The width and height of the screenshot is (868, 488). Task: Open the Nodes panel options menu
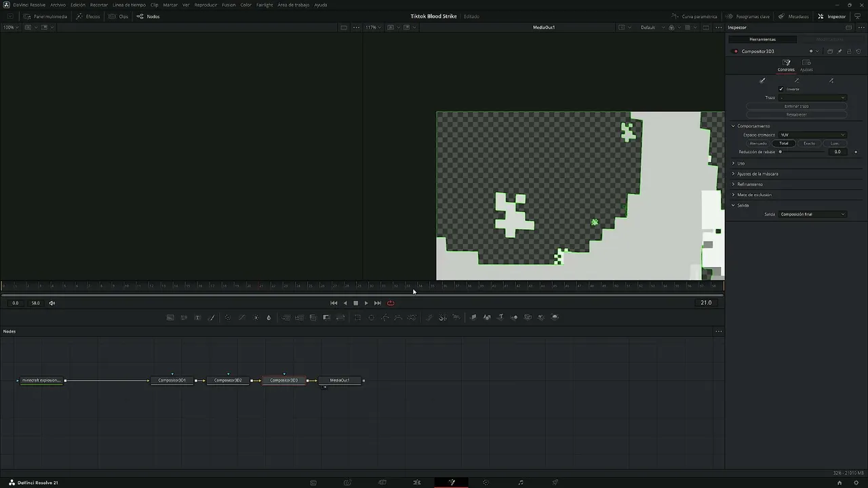point(718,331)
